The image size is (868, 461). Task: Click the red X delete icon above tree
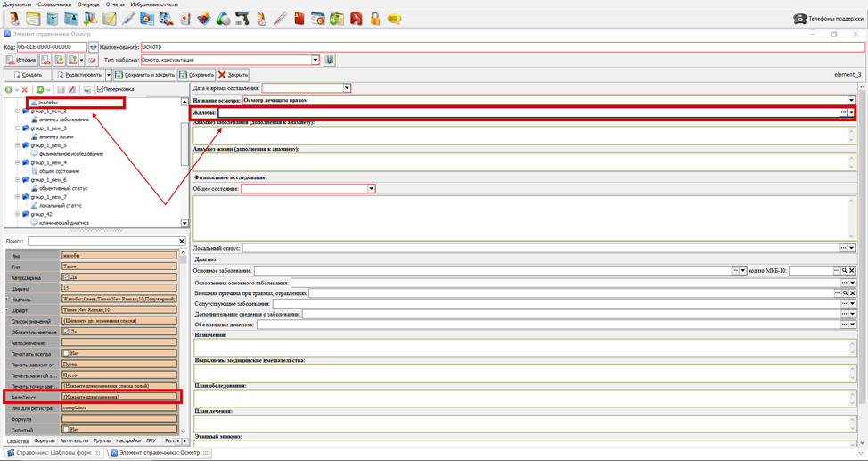25,89
